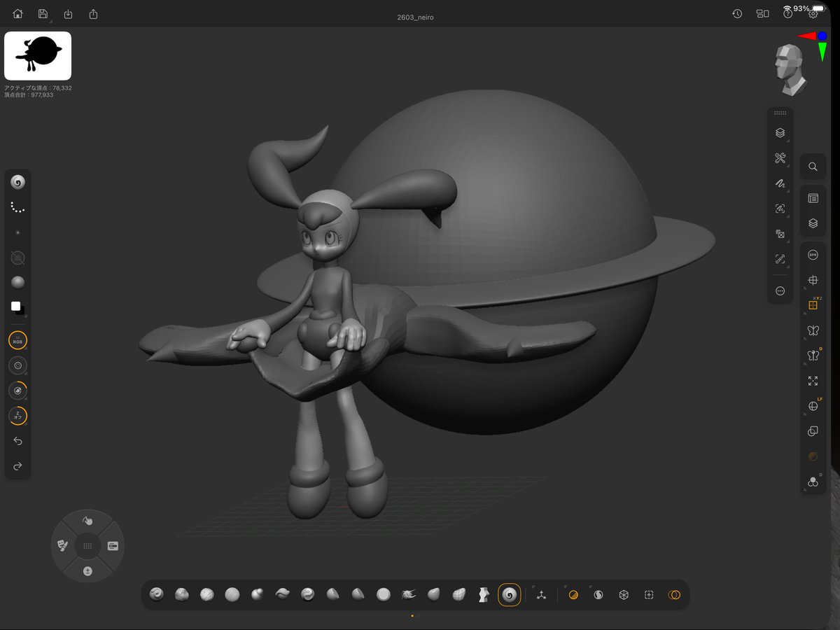840x630 pixels.
Task: Open the undo history clock icon
Action: [x=737, y=14]
